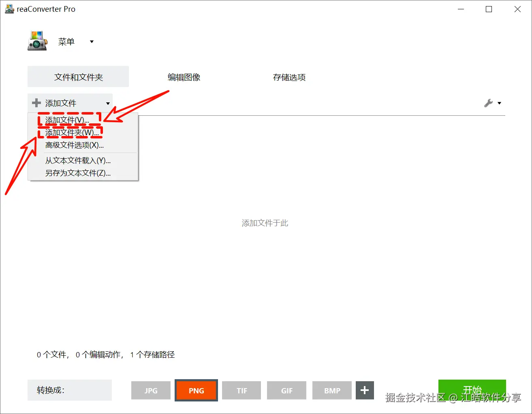
Task: Click the title bar reaConverter app icon
Action: pyautogui.click(x=9, y=9)
